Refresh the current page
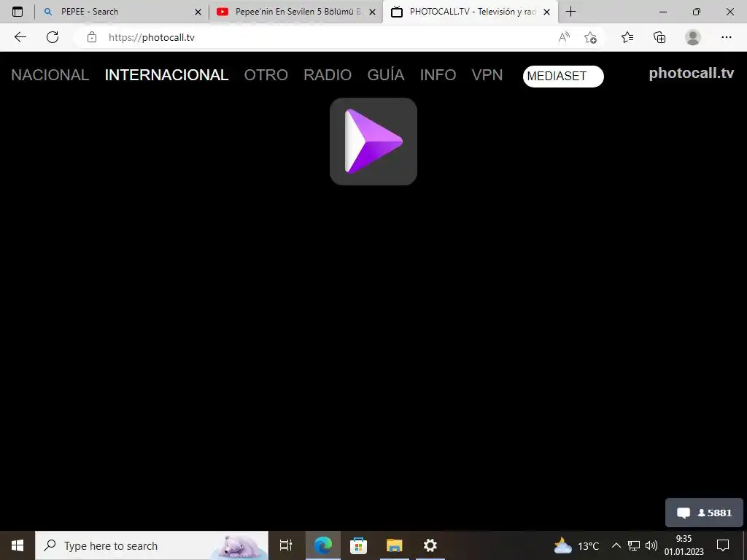Viewport: 747px width, 560px height. [x=53, y=37]
